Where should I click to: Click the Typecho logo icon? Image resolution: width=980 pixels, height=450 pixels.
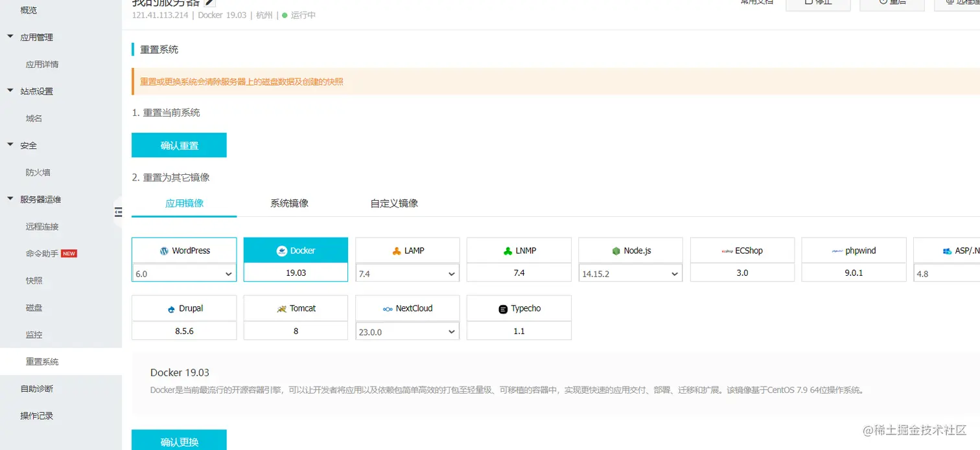click(503, 309)
